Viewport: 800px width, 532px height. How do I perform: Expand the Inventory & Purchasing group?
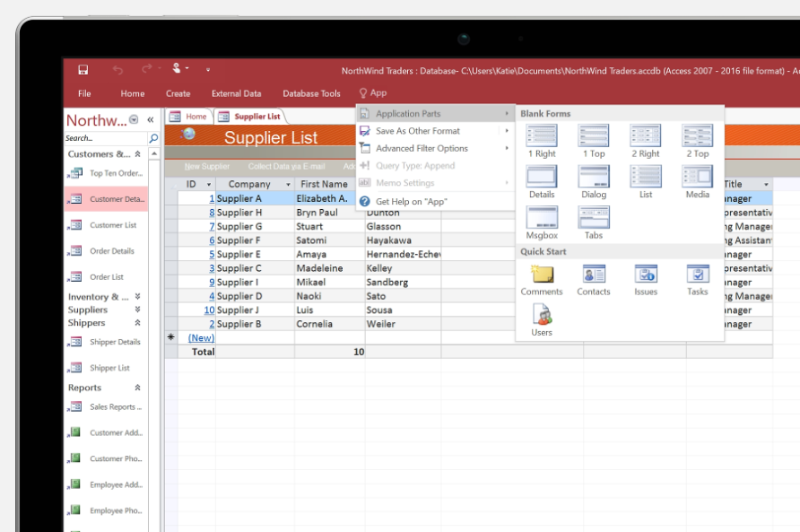click(x=137, y=297)
